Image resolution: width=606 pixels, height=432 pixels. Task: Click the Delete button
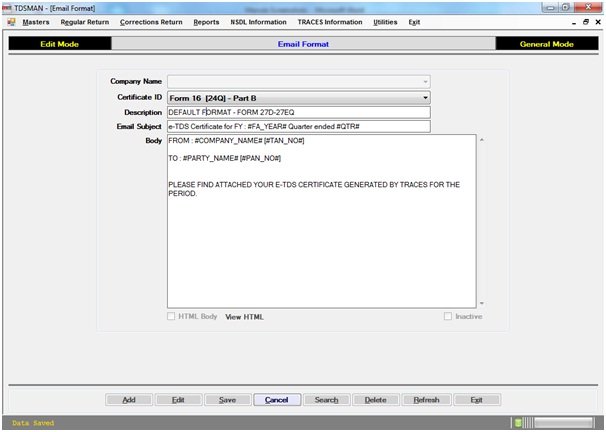tap(376, 400)
